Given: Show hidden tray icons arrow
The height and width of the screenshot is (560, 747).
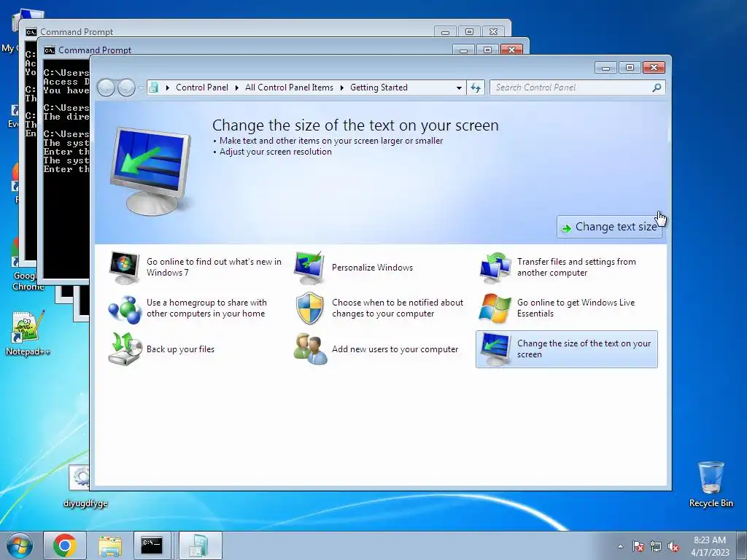Looking at the screenshot, I should (620, 546).
